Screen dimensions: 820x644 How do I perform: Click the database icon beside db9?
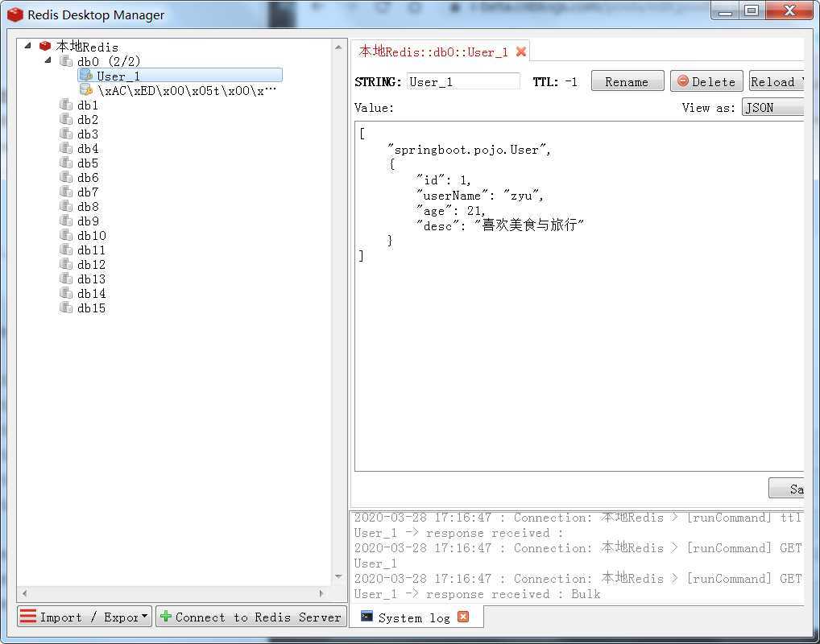(x=66, y=221)
